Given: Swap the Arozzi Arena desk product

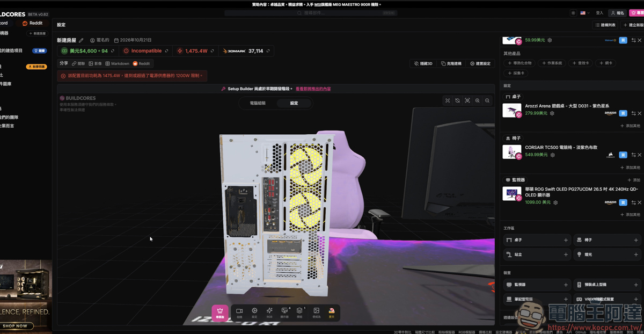Looking at the screenshot, I should [633, 113].
